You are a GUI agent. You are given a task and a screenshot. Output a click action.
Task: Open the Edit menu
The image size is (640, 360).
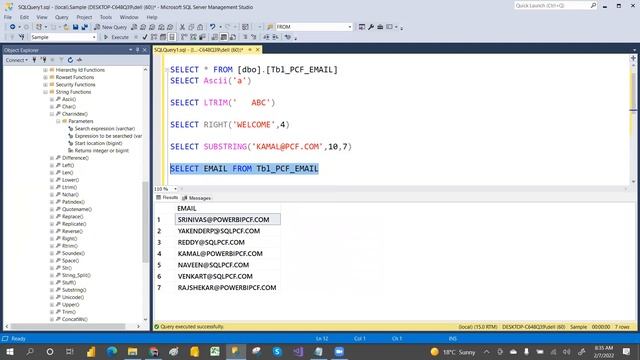click(x=24, y=17)
